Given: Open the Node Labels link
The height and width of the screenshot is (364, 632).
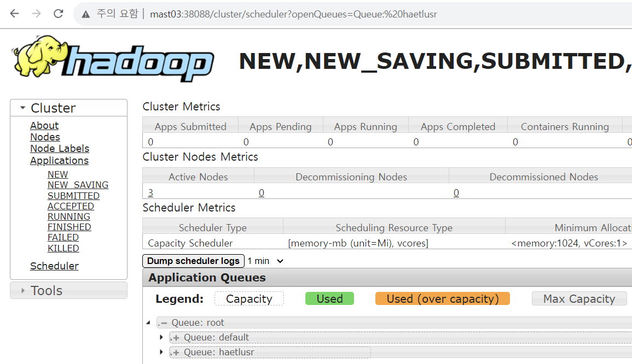Looking at the screenshot, I should (x=60, y=149).
